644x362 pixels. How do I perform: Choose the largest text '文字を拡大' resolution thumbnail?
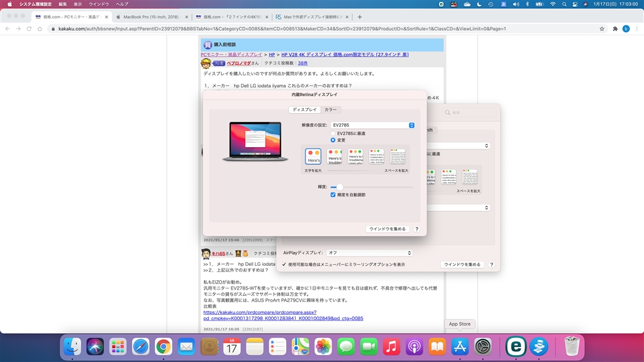click(x=313, y=157)
